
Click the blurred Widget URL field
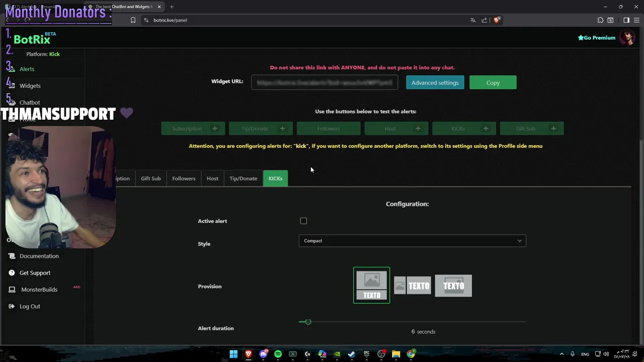[x=325, y=82]
